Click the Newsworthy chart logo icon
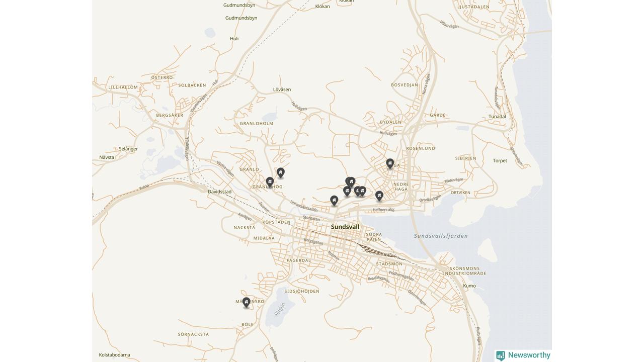The image size is (644, 362). coord(501,356)
